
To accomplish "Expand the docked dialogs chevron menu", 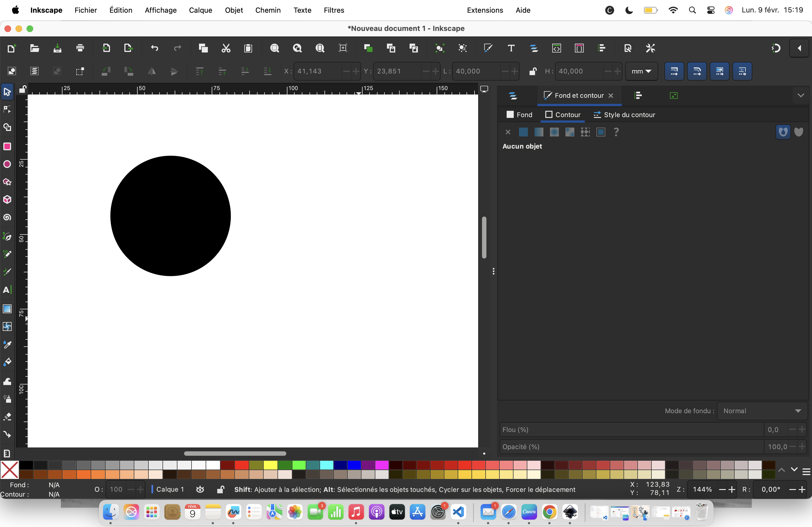I will pyautogui.click(x=801, y=96).
